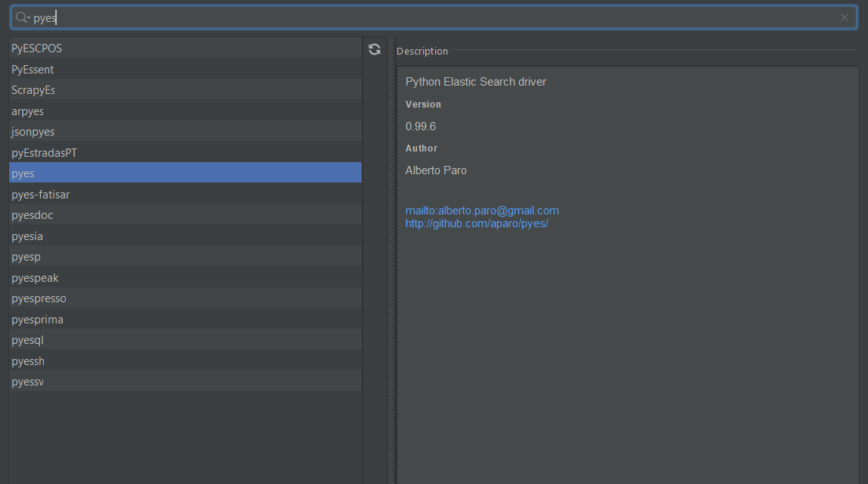The image size is (868, 484).
Task: Click the author name Alberto Paro
Action: (436, 170)
